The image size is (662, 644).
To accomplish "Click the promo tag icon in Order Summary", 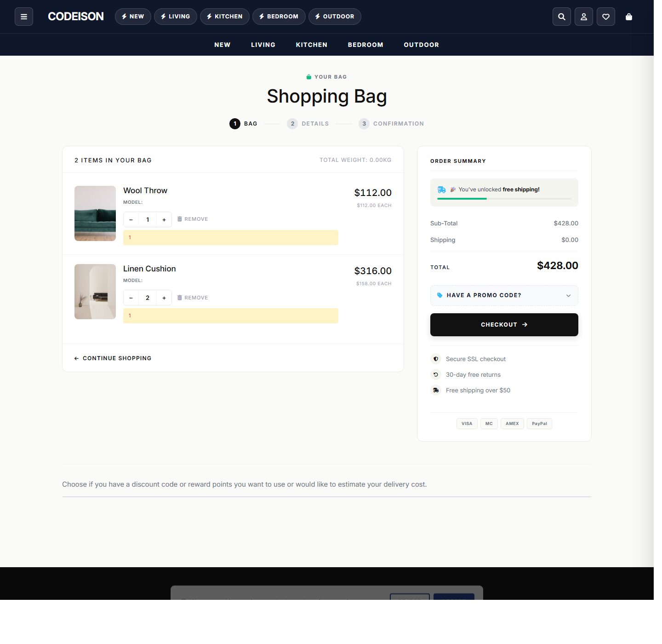I will (x=439, y=295).
